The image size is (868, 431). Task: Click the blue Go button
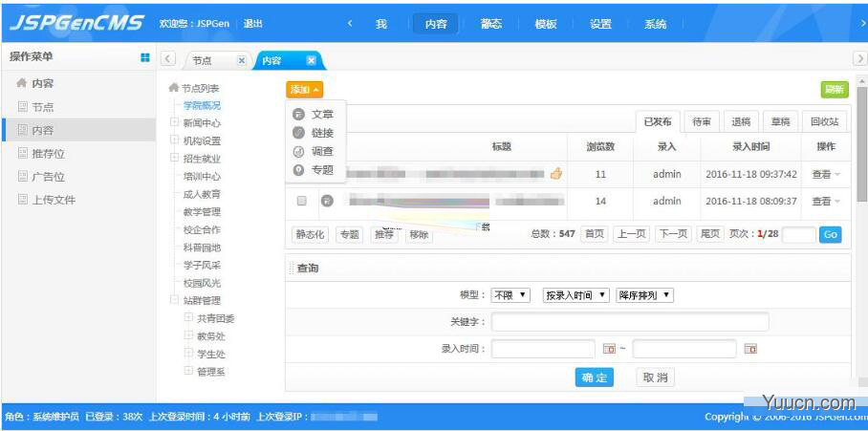[x=831, y=234]
